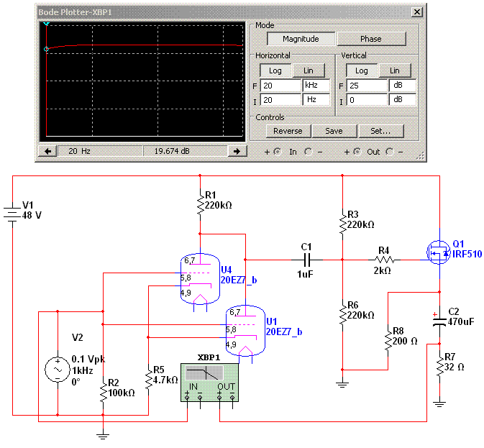Open horizontal initial unit Hz selector
This screenshot has width=484, height=448.
[316, 100]
